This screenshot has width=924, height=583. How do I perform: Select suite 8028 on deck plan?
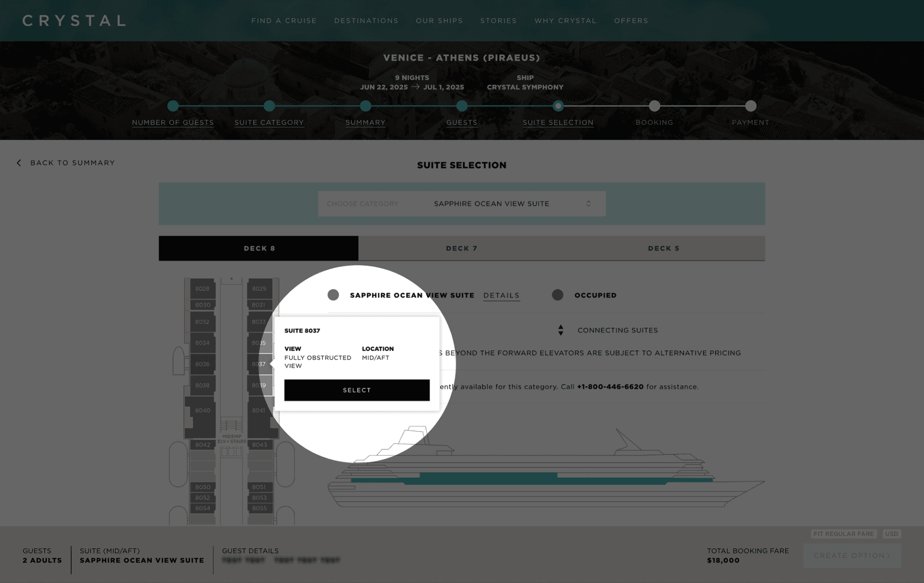[x=203, y=289]
